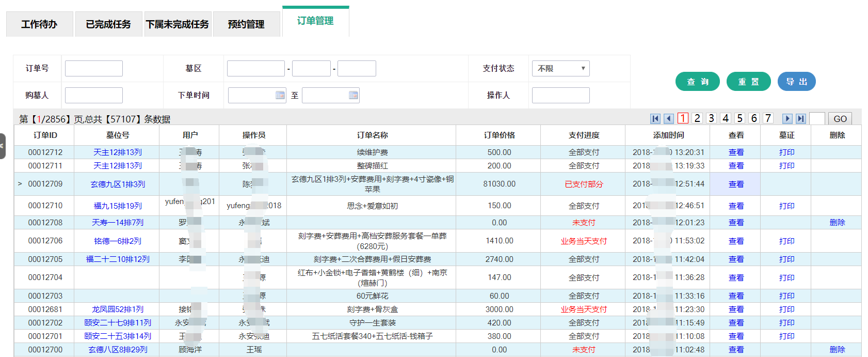Switch to the 工作待办 tab
Viewport: 868px width, 357px height.
pyautogui.click(x=39, y=24)
